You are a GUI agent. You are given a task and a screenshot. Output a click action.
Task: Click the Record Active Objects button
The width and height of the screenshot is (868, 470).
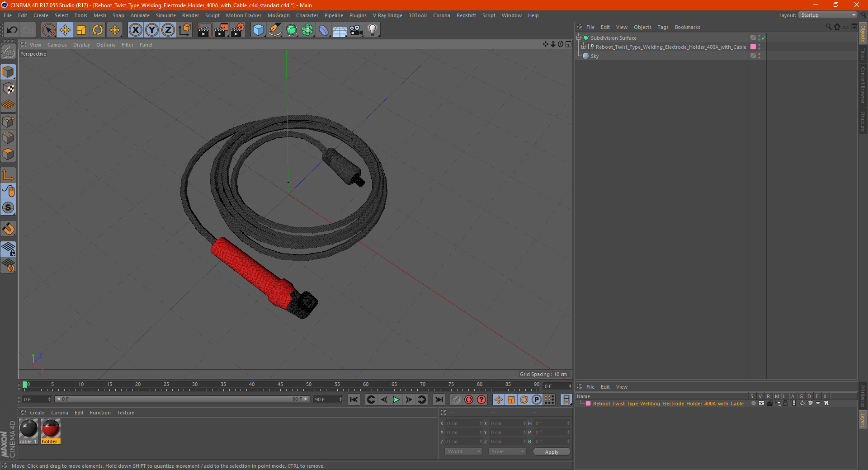(456, 399)
